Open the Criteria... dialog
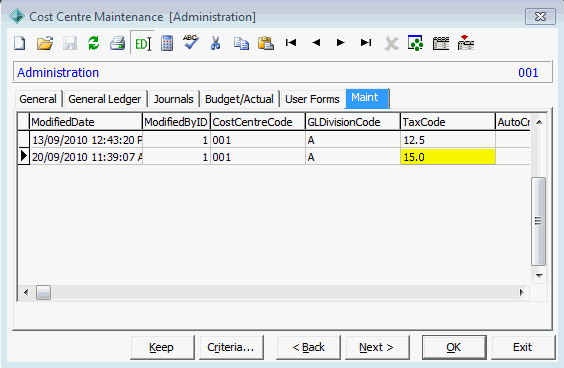Image resolution: width=564 pixels, height=368 pixels. pos(231,347)
